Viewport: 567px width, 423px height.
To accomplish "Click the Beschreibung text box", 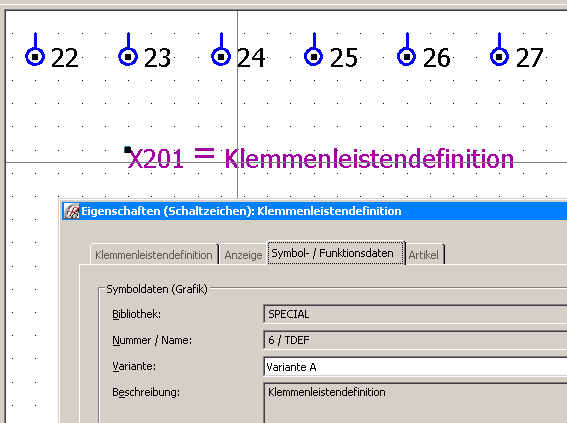I will pos(415,403).
